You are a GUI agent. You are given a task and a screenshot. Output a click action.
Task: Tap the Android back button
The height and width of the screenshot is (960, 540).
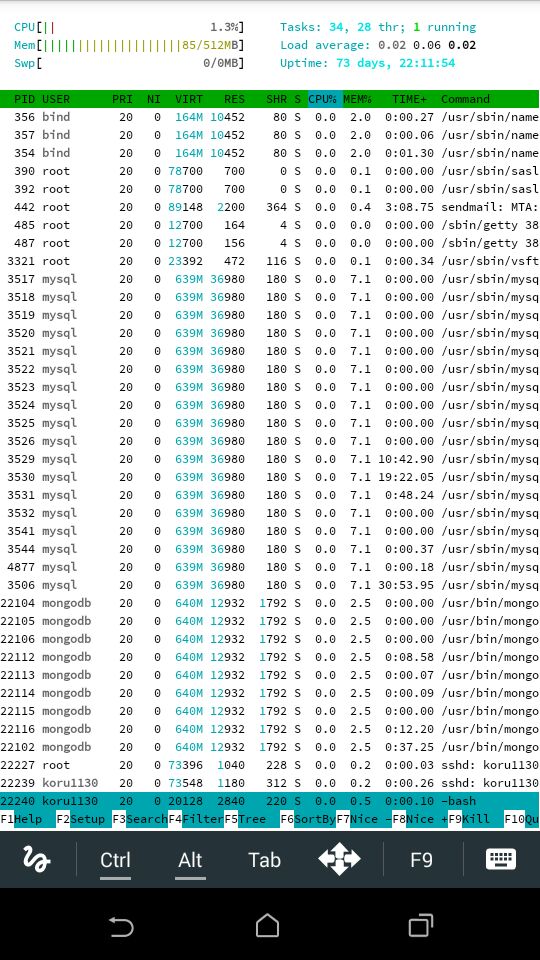(121, 927)
